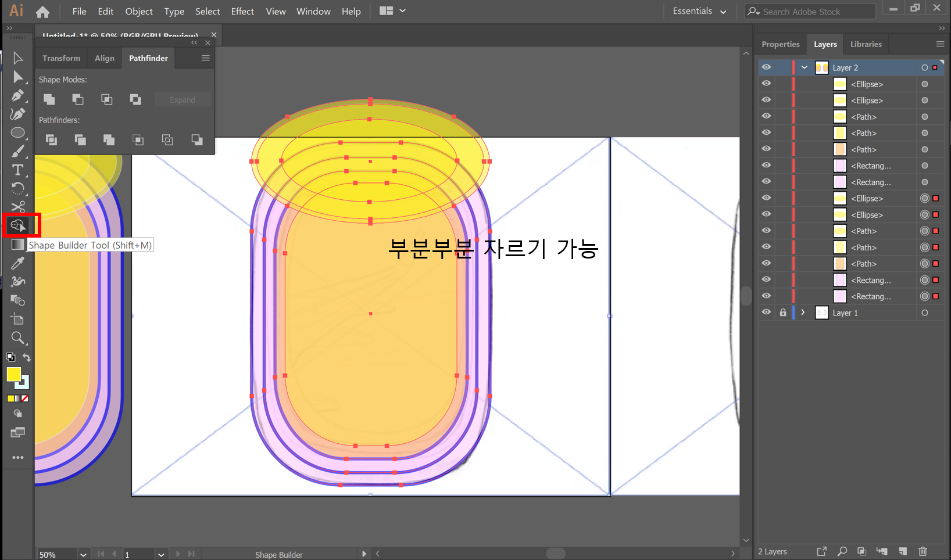Swap fill and stroke colors
Screen dimensions: 951x560
[26, 357]
